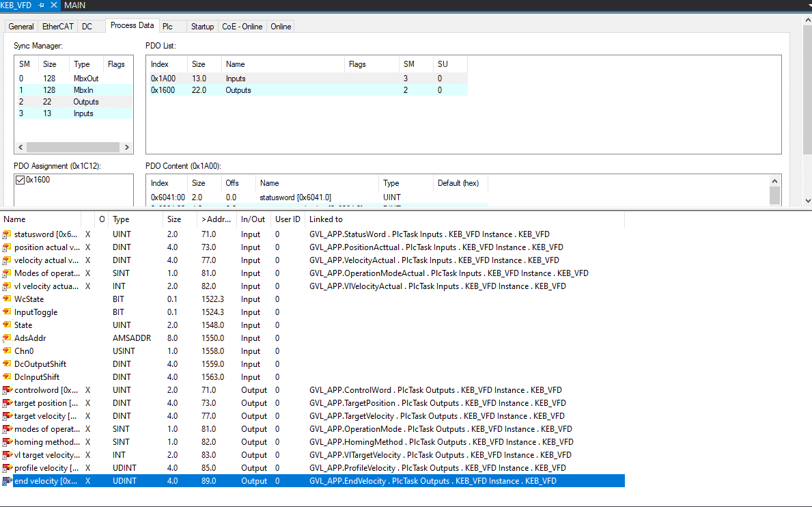Click the InputToggle variable icon

pyautogui.click(x=7, y=312)
